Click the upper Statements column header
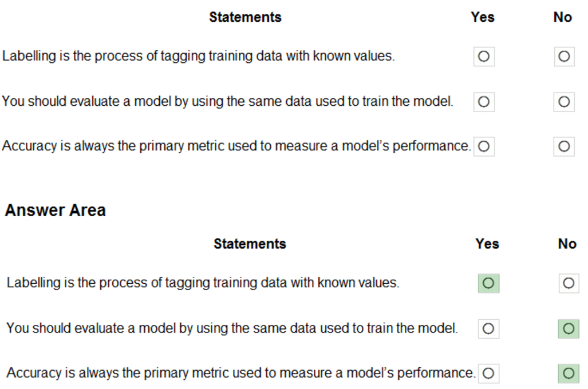 click(x=245, y=17)
